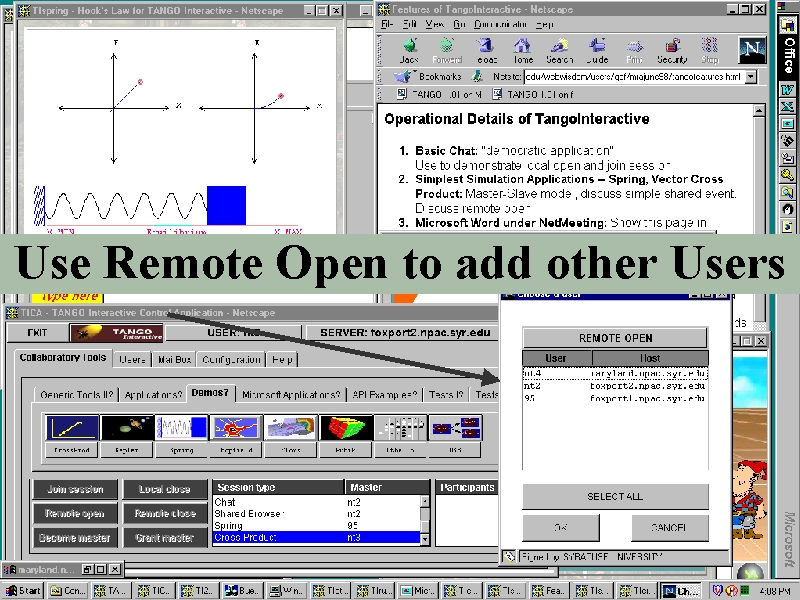Select user 95 row in dialog
This screenshot has height=600, width=800.
coord(615,398)
